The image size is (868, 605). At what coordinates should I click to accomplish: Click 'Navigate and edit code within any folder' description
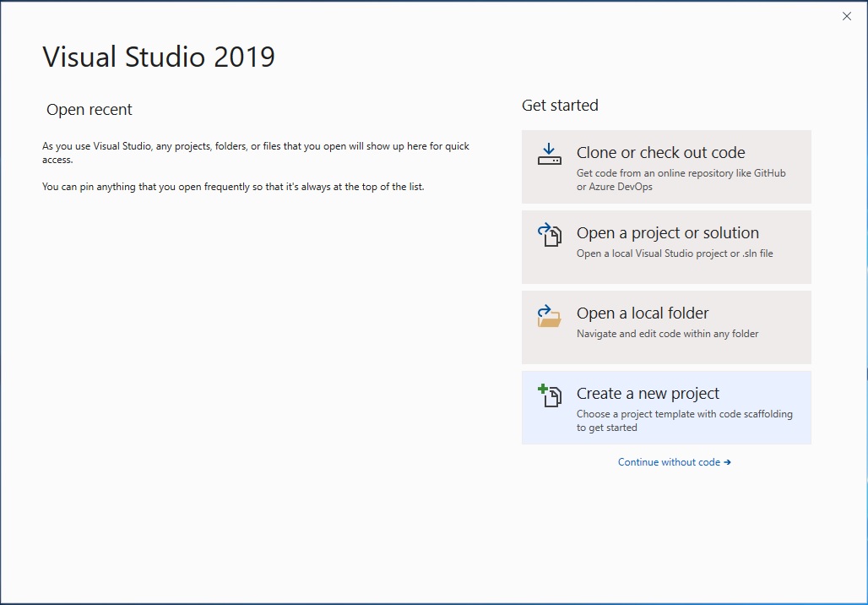[668, 334]
